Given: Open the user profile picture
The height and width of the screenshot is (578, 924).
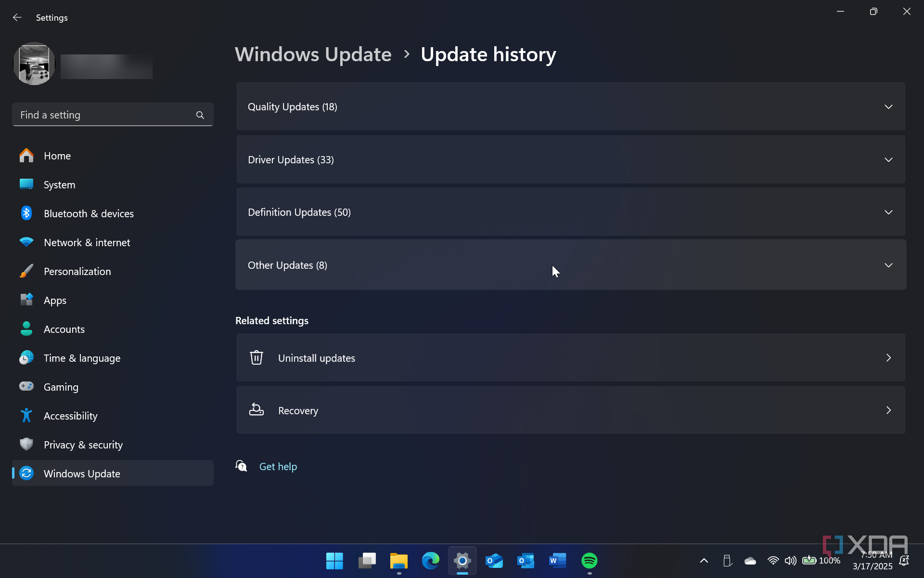Looking at the screenshot, I should pyautogui.click(x=34, y=64).
